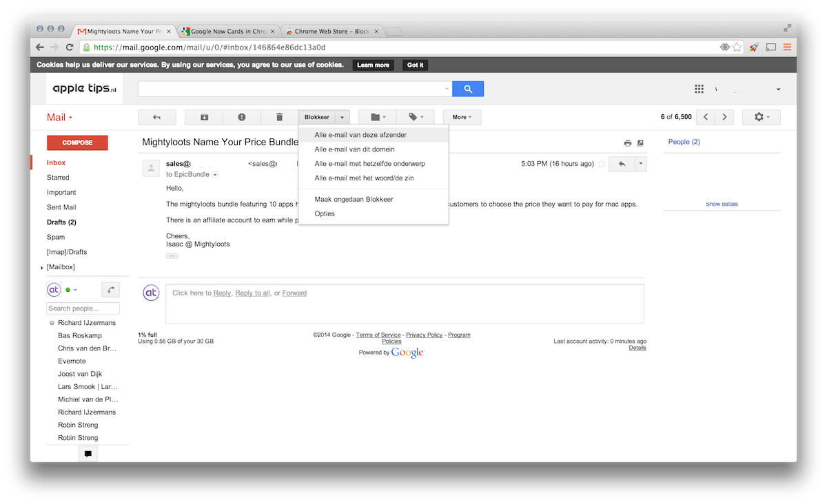The height and width of the screenshot is (504, 827).
Task: Open the Sent Mail folder
Action: click(61, 207)
